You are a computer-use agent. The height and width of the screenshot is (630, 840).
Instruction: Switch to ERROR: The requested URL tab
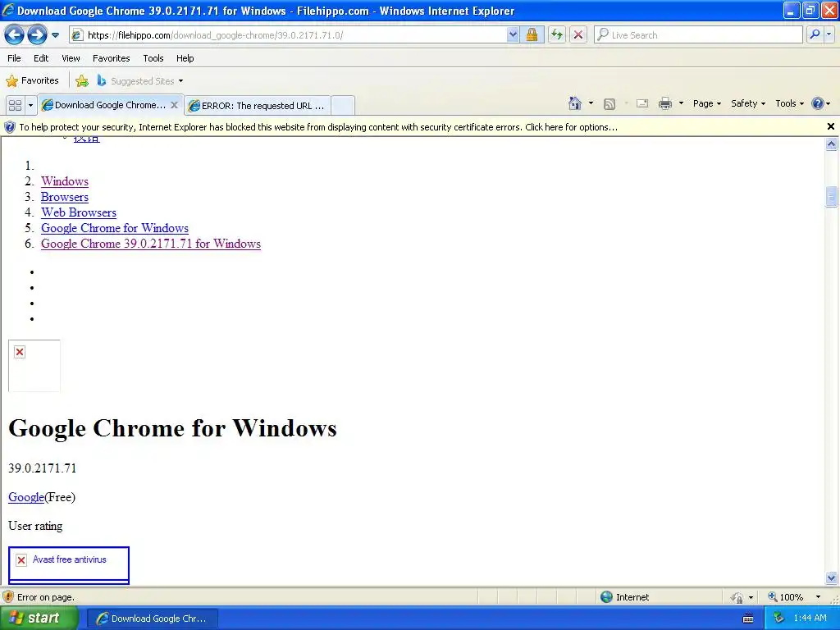pyautogui.click(x=257, y=106)
